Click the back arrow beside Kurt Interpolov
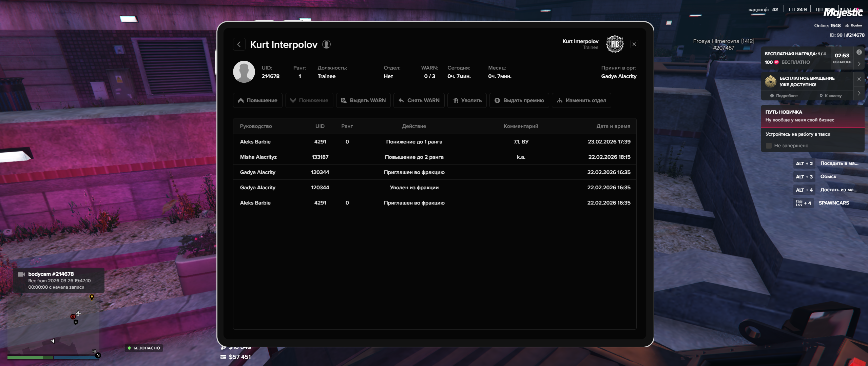The height and width of the screenshot is (366, 868). (239, 44)
